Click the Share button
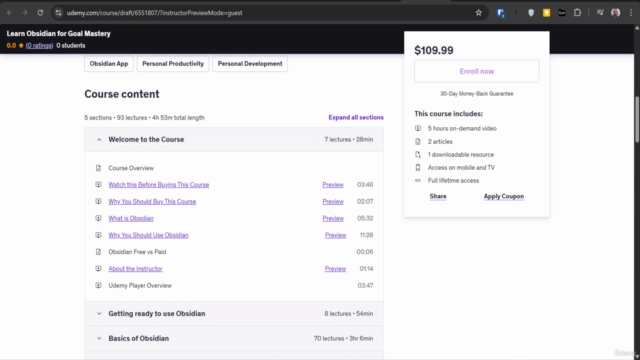640x360 pixels. coord(438,196)
